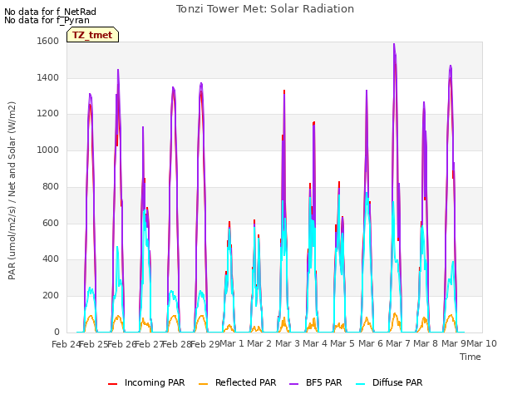Click the Mar 10 x-axis tick label
Screen dimensions: 532x399
pos(482,343)
